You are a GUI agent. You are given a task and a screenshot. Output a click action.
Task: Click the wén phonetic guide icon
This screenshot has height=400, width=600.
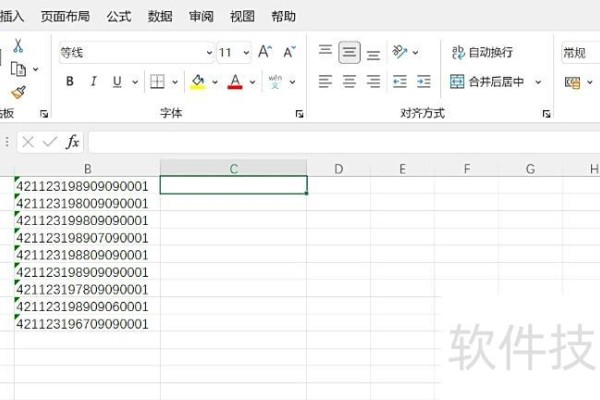(x=275, y=82)
